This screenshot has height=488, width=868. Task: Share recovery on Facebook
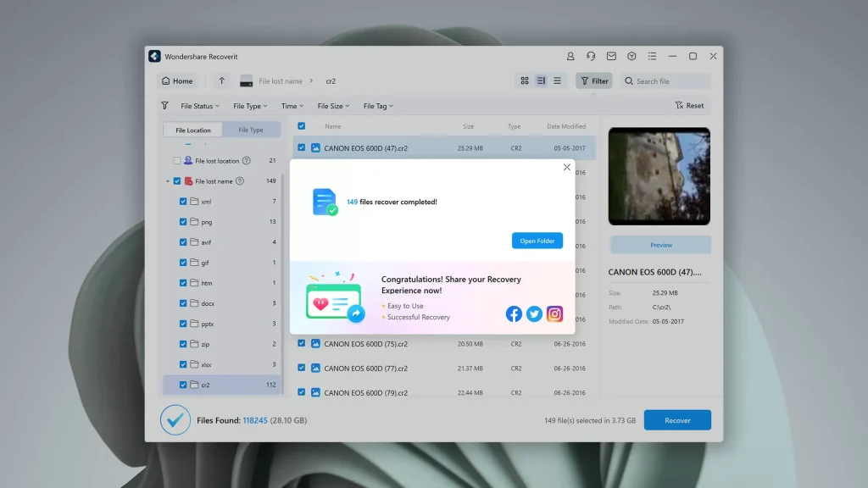coord(514,313)
